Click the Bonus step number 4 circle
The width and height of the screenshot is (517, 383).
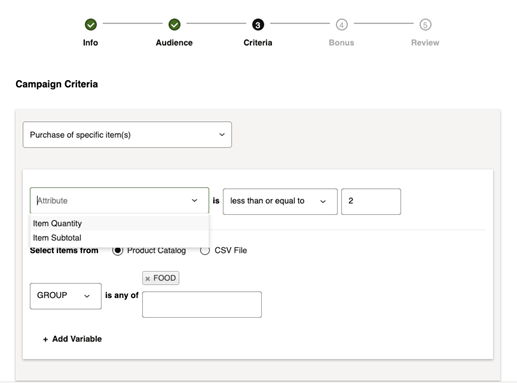pos(342,24)
